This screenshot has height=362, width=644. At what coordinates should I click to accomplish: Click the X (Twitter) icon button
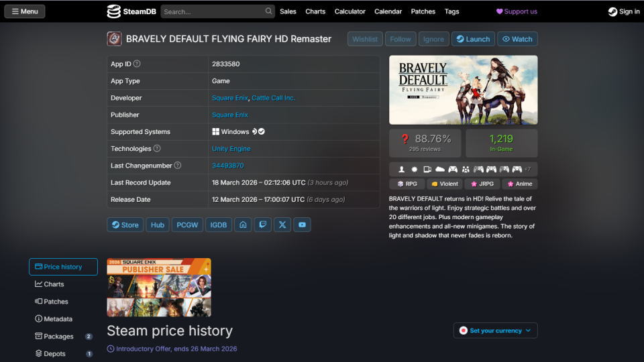coord(282,225)
